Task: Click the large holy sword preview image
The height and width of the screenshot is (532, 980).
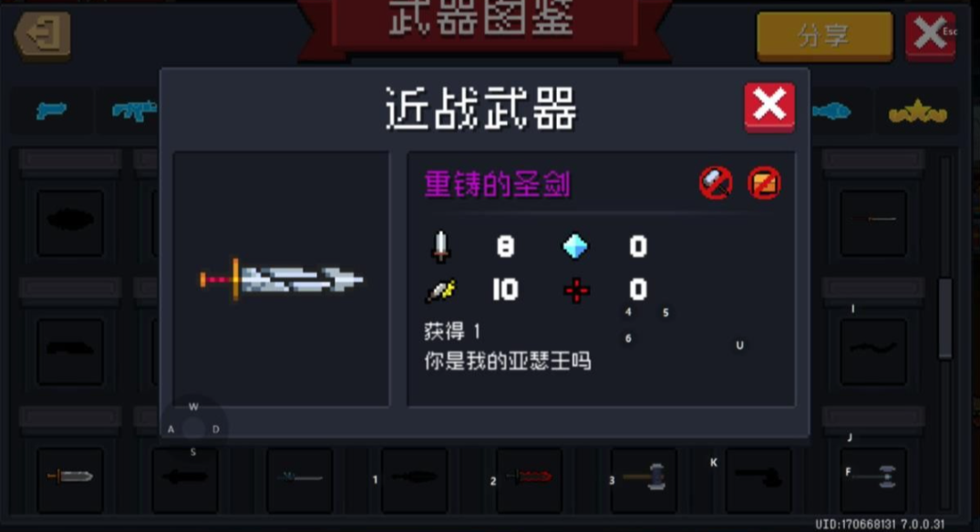Action: click(282, 280)
